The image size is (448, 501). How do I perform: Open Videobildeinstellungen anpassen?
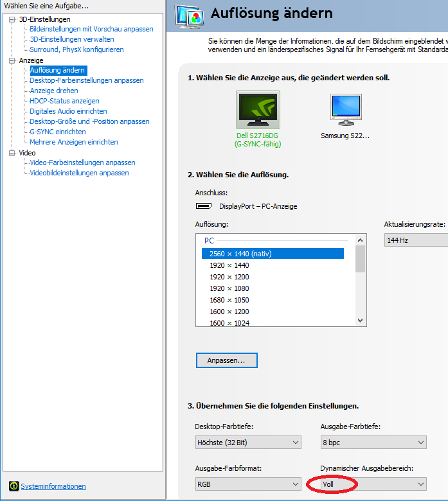[x=79, y=173]
